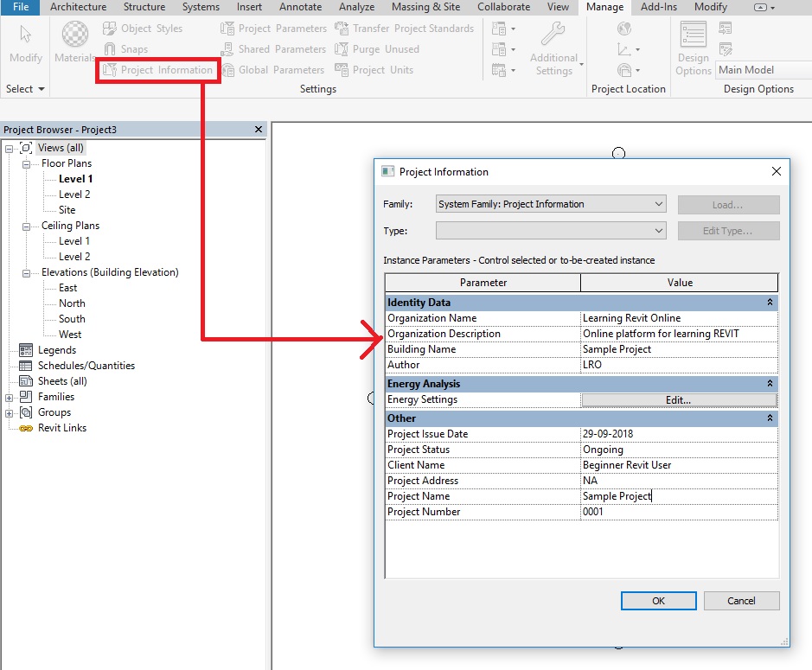
Task: Open the Level 2 floor plan view
Action: point(74,195)
